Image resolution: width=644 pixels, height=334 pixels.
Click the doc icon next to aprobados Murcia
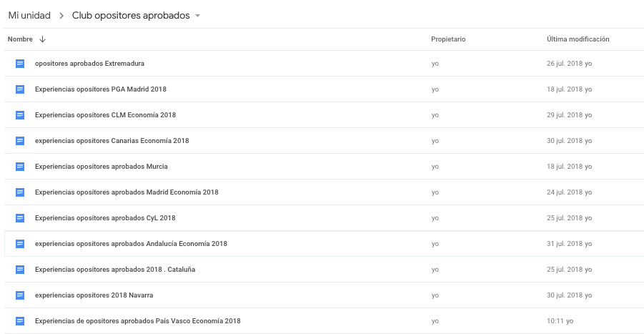[x=20, y=167]
